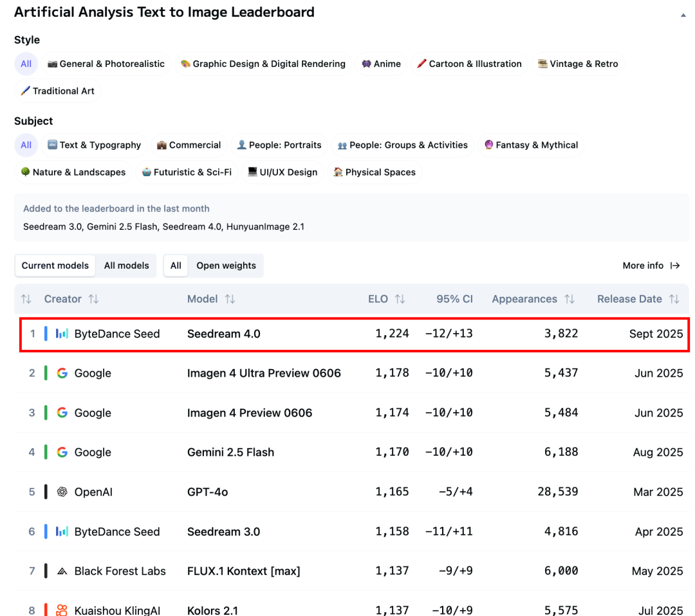Screen dimensions: 695x616
Task: Select the Text & Typography subject filter
Action: tap(94, 145)
